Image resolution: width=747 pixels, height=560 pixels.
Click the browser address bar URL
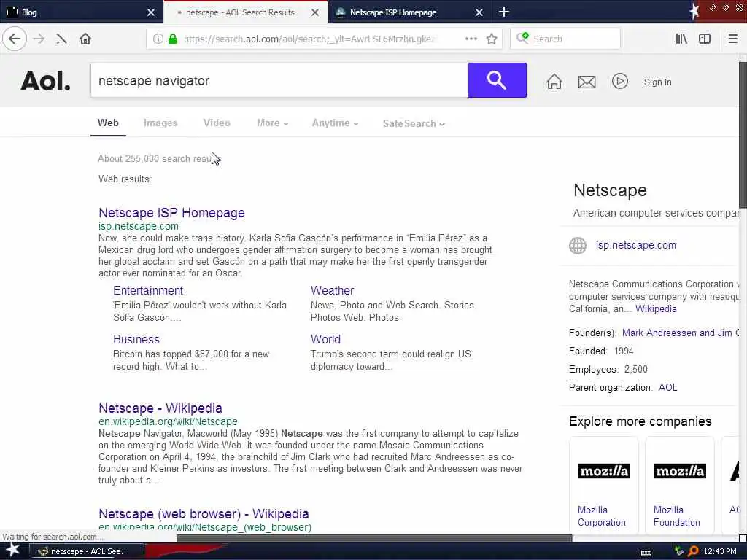309,39
